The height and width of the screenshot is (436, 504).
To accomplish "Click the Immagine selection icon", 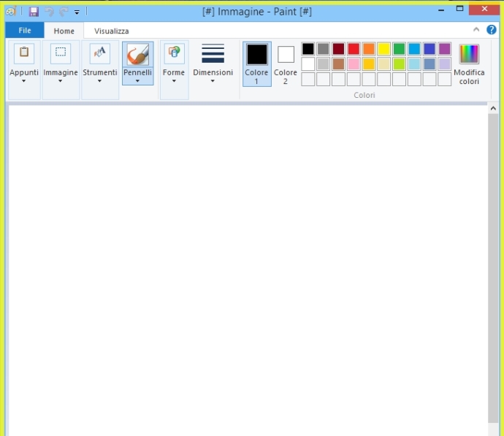I will [61, 53].
